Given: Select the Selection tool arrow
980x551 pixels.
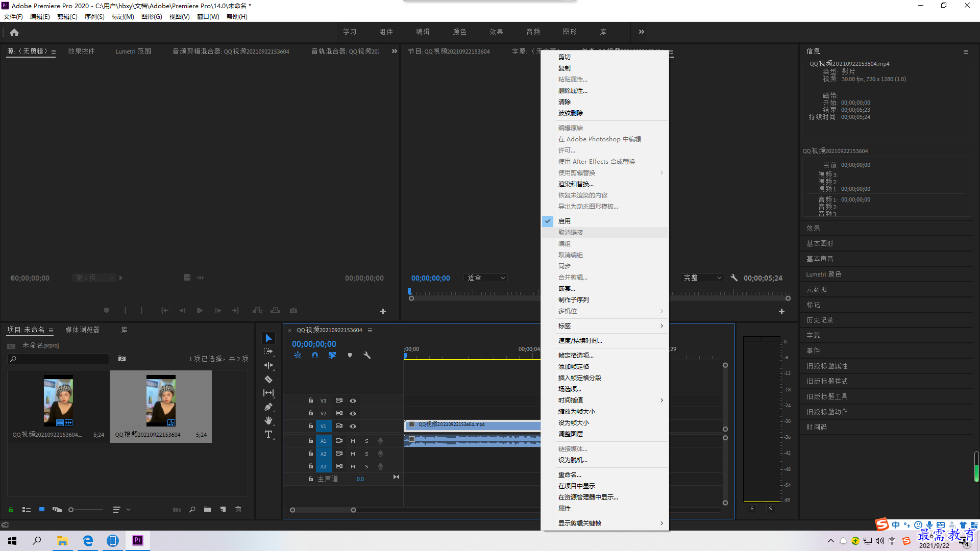Looking at the screenshot, I should (268, 338).
